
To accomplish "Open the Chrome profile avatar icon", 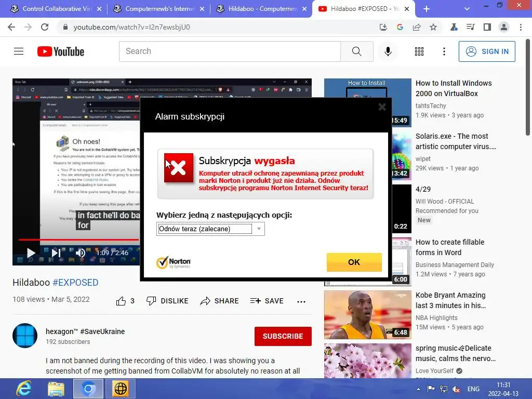I will [x=504, y=27].
